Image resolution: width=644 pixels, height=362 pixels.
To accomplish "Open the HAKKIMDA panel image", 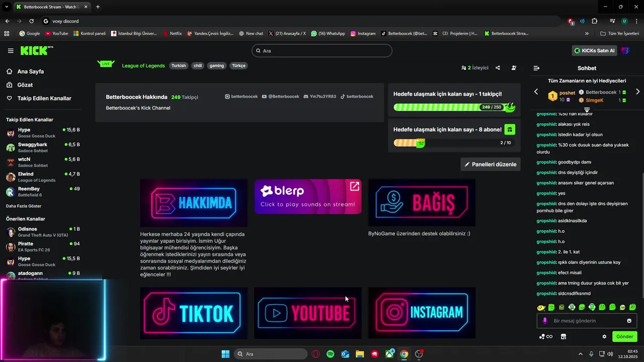I will click(194, 203).
